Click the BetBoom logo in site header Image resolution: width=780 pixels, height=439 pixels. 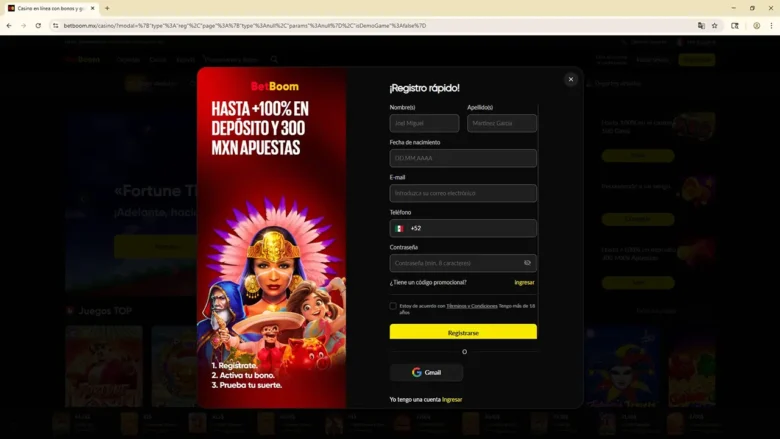83,60
